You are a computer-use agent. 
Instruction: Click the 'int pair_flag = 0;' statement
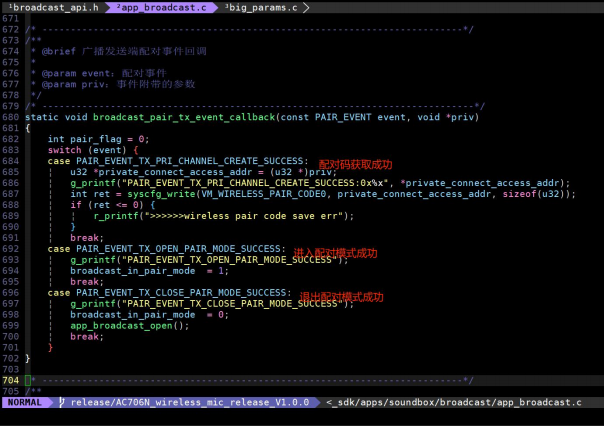tap(98, 139)
